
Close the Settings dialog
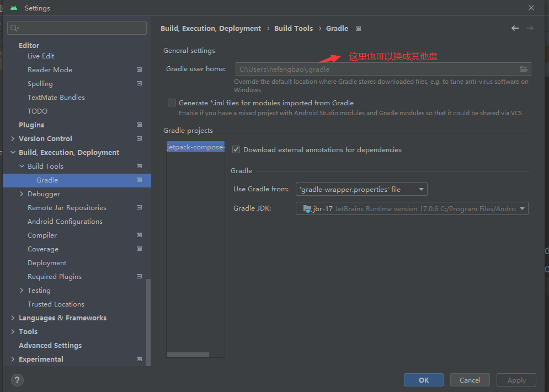[531, 8]
